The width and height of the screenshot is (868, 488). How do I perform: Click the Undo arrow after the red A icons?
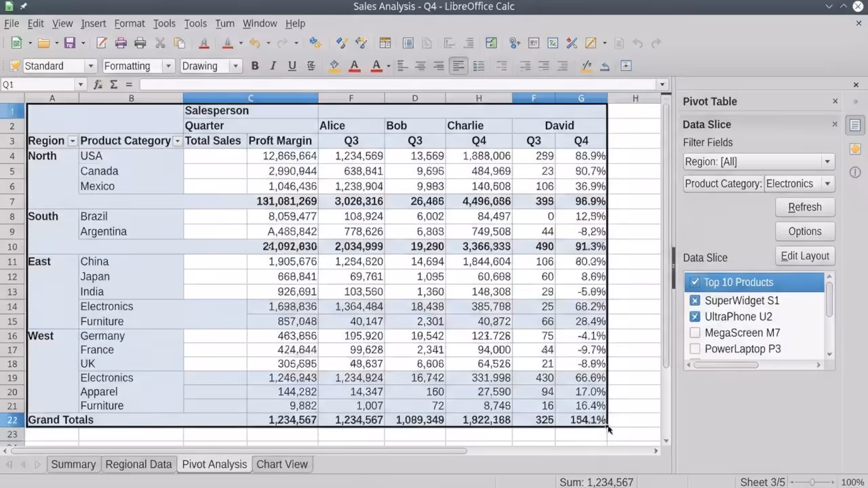coord(254,43)
